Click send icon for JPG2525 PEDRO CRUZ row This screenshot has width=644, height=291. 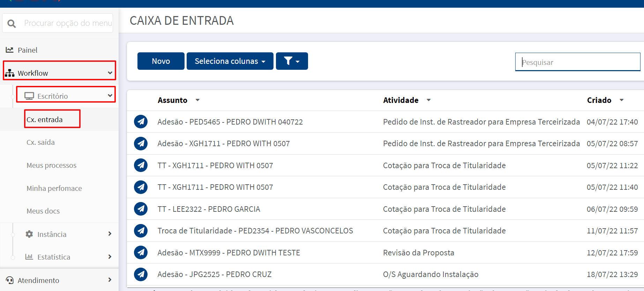pyautogui.click(x=141, y=274)
